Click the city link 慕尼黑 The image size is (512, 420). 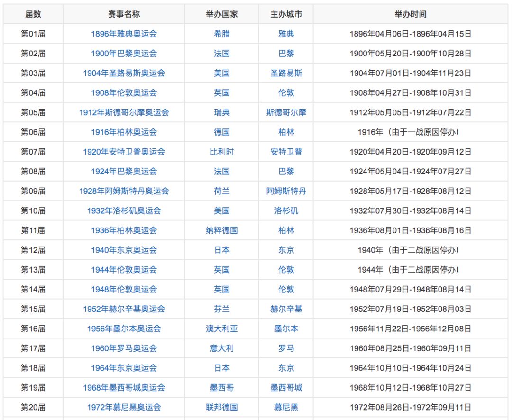click(x=286, y=407)
